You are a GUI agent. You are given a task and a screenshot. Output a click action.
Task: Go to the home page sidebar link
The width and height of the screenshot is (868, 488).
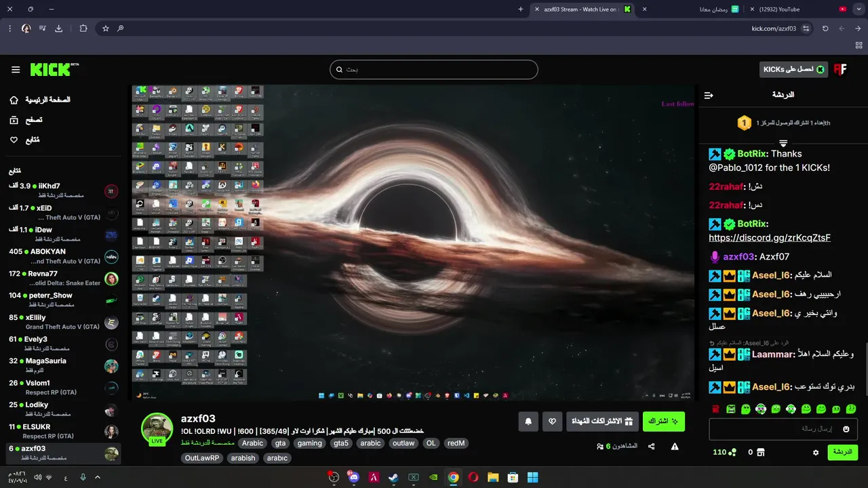click(41, 100)
